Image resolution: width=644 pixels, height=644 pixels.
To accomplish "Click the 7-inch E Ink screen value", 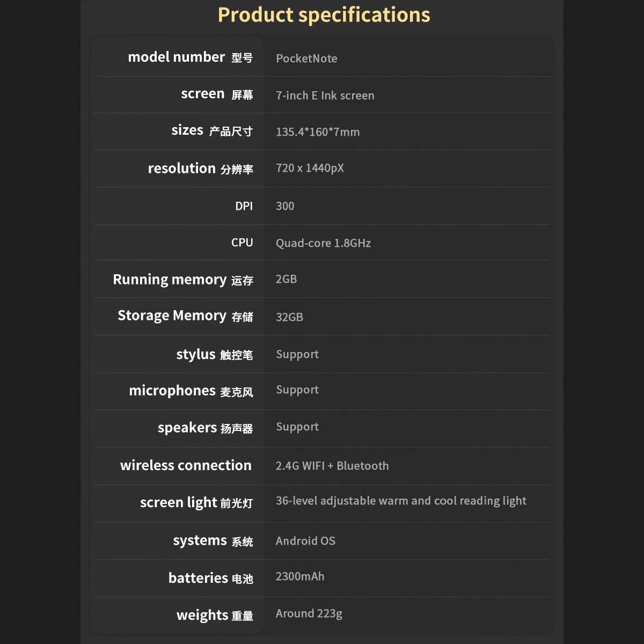I will click(325, 96).
